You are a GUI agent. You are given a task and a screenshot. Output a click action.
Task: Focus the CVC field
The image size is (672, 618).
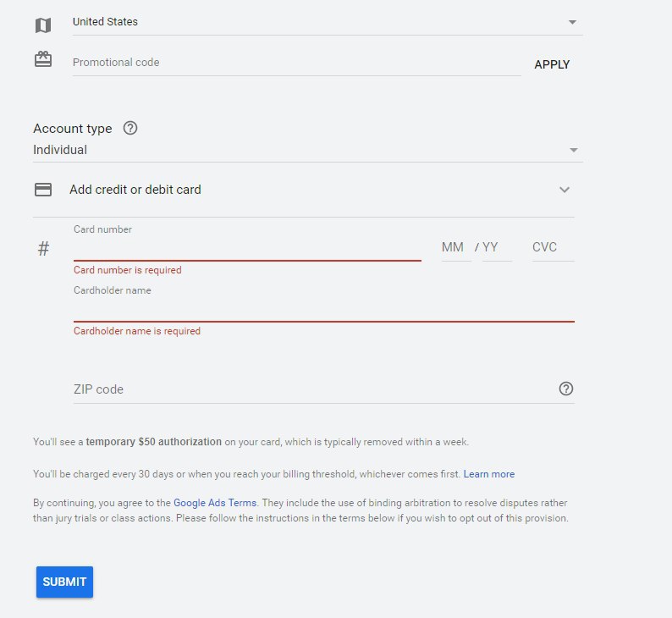[553, 248]
